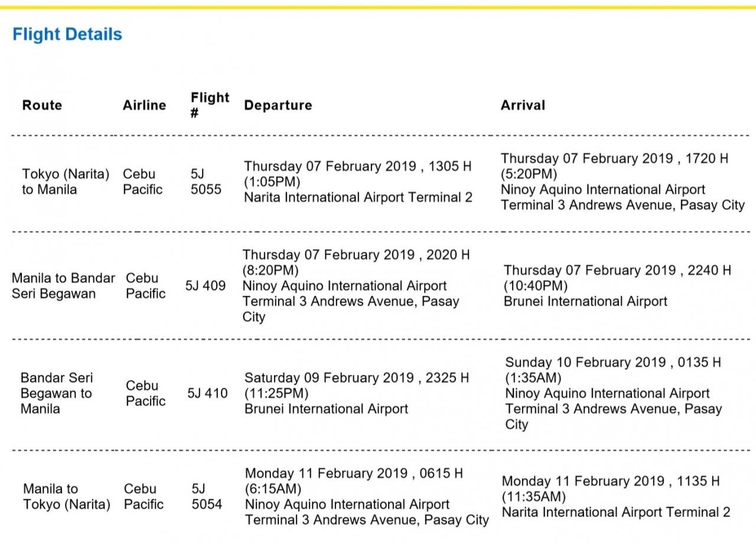Image resolution: width=756 pixels, height=543 pixels.
Task: Select the Route column header
Action: tap(42, 105)
